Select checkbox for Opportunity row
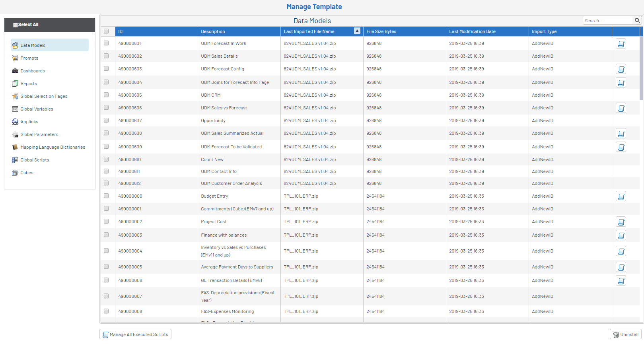644x344 pixels. coord(106,120)
